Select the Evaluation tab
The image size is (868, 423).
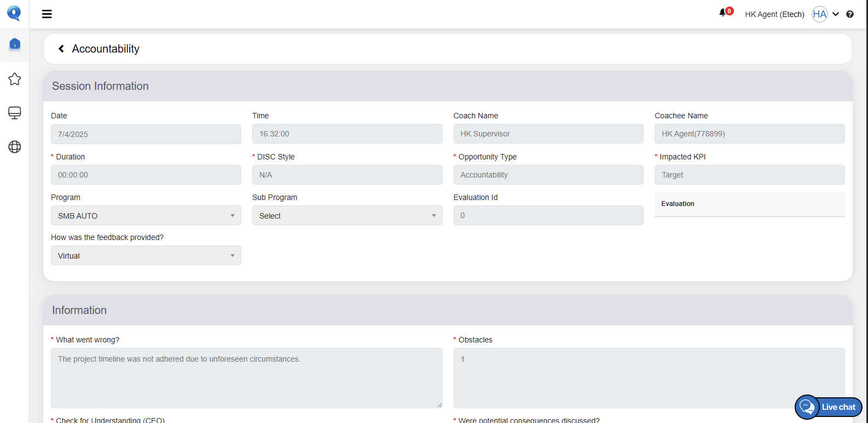678,204
